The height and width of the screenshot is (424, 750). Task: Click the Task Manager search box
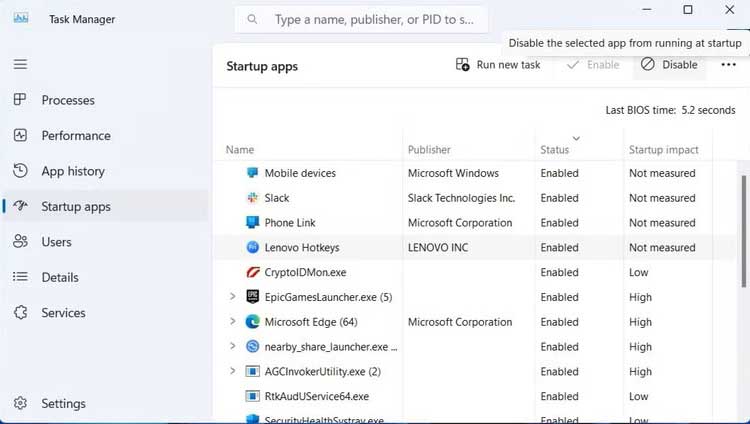click(x=370, y=19)
